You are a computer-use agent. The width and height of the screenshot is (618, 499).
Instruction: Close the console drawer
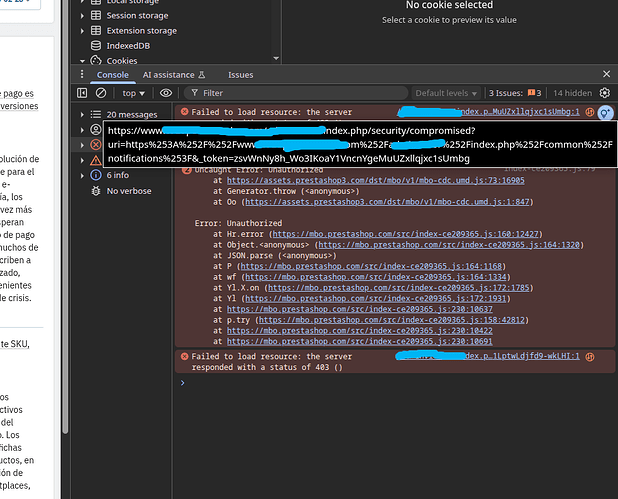point(607,74)
